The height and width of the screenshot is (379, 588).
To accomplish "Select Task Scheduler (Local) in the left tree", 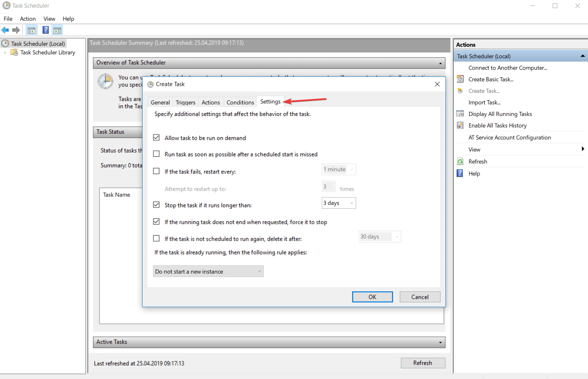I will coord(37,43).
